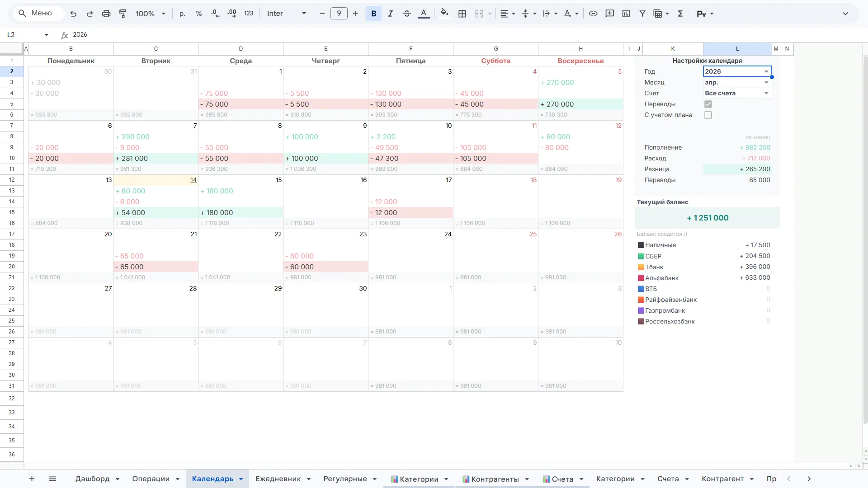This screenshot has height=488, width=868.
Task: Open the functions sigma menu
Action: (680, 14)
